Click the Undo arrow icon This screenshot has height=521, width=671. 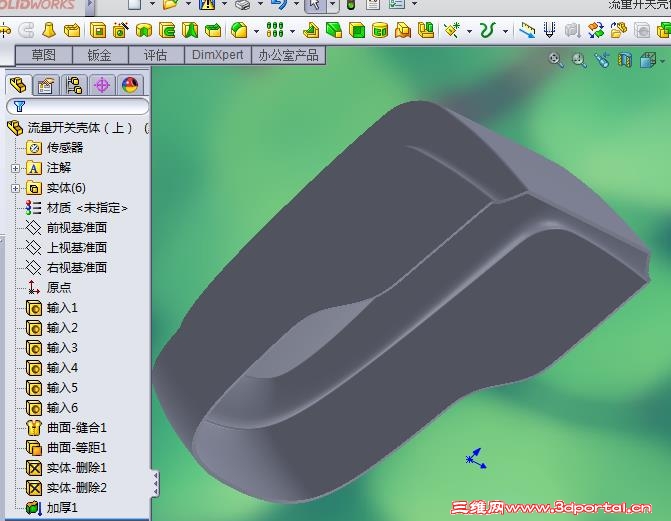tap(279, 5)
